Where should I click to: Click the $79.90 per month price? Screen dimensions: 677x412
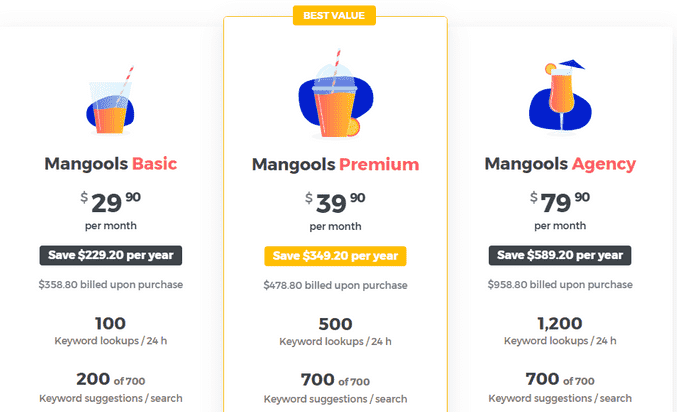tap(560, 203)
